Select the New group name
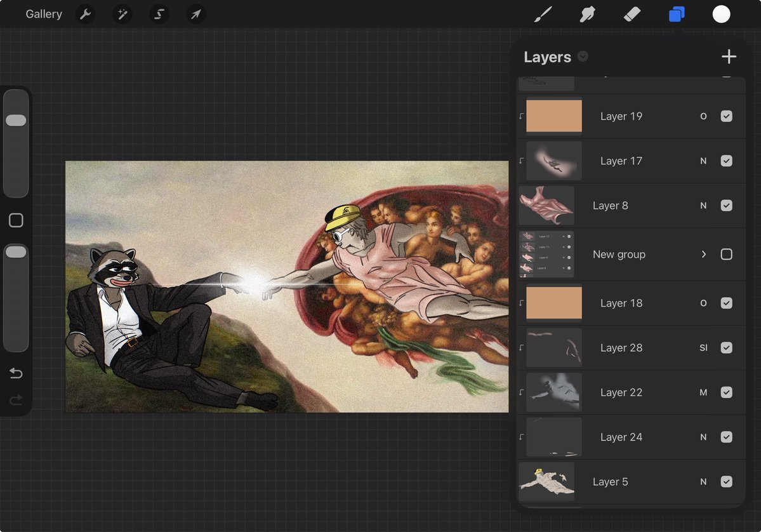 pyautogui.click(x=619, y=255)
